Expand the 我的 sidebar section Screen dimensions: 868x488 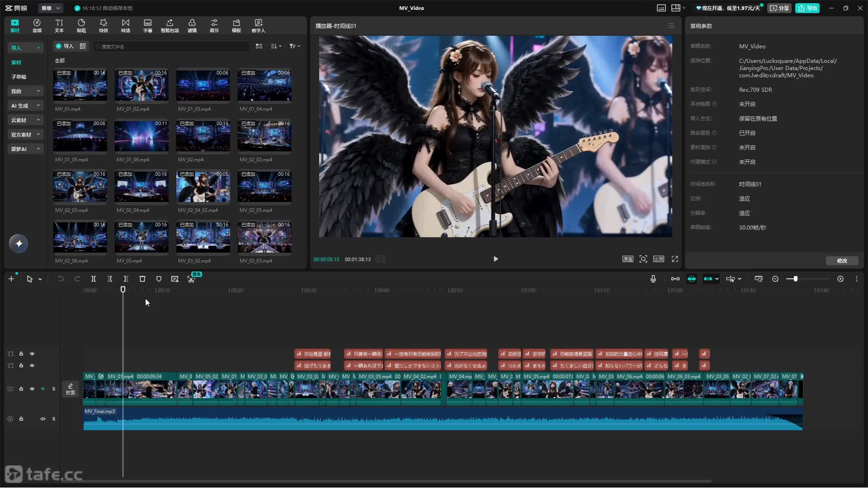pyautogui.click(x=25, y=91)
